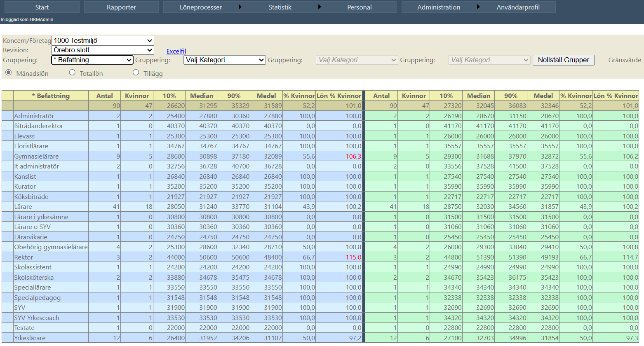Expand the Statistik submenu arrow
The height and width of the screenshot is (346, 644).
(x=320, y=7)
